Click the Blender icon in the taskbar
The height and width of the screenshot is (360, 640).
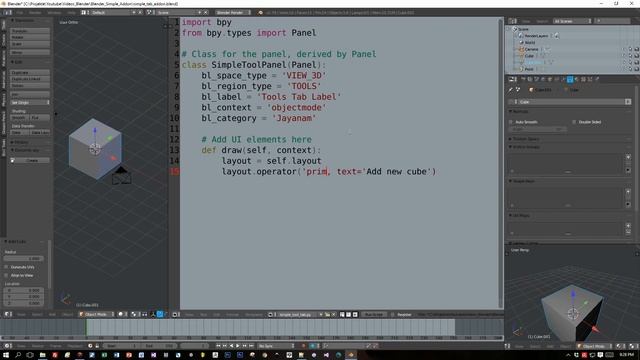pyautogui.click(x=351, y=355)
